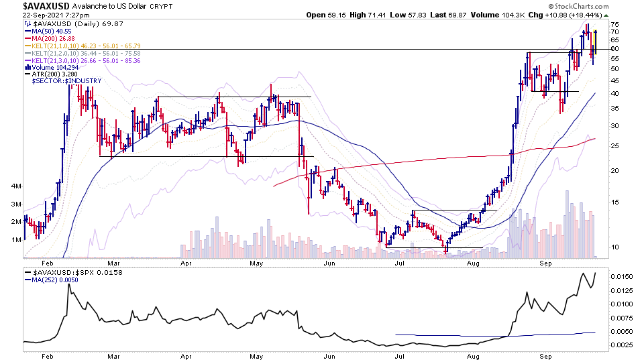Image resolution: width=644 pixels, height=362 pixels.
Task: Click the 75 price axis label
Action: tap(614, 23)
